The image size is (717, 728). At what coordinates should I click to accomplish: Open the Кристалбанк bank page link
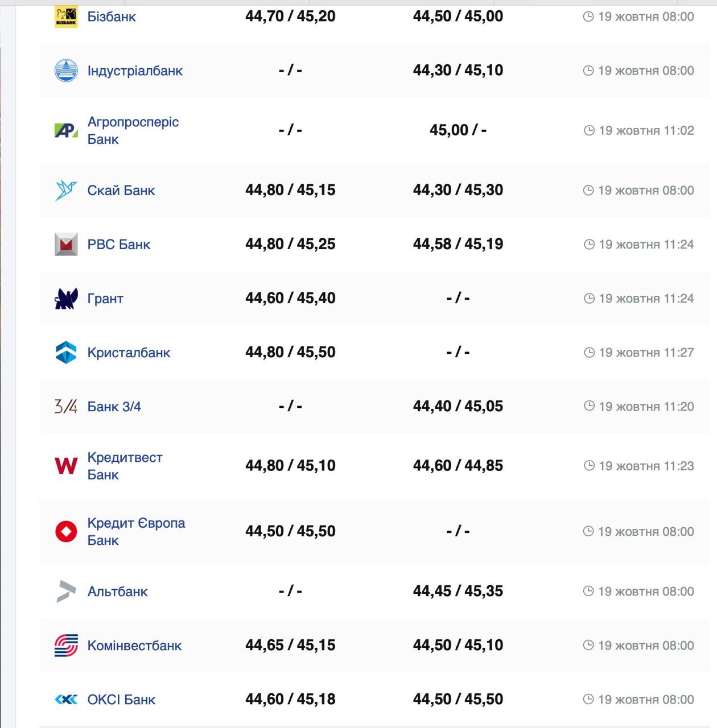129,353
